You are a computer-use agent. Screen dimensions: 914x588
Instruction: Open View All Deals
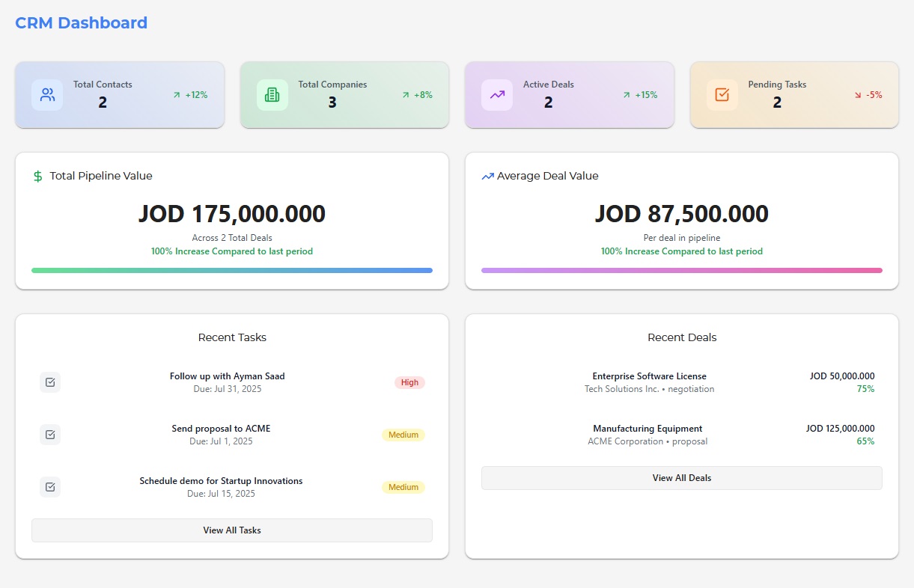pyautogui.click(x=681, y=477)
